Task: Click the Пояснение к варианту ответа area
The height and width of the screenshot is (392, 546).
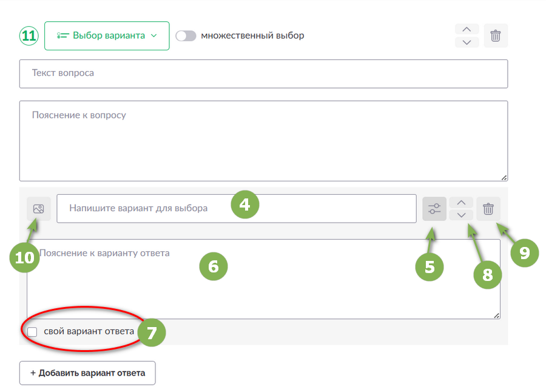Action: pos(264,279)
